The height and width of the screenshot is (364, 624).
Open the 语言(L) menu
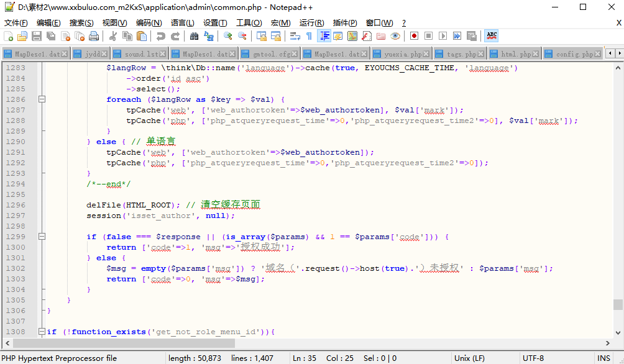[182, 23]
